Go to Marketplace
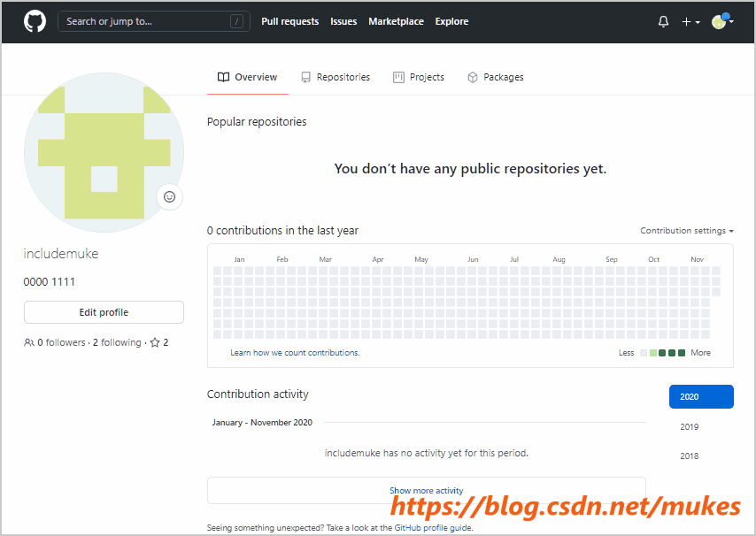Screen dimensions: 756x536 click(396, 21)
